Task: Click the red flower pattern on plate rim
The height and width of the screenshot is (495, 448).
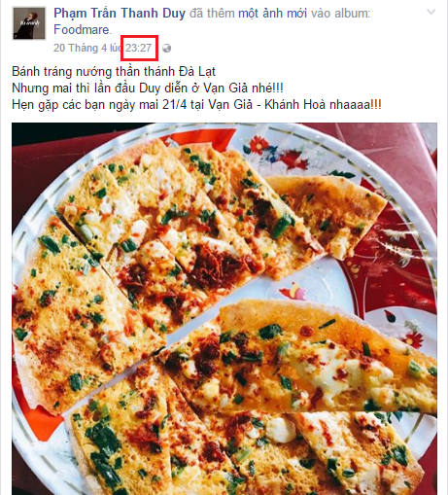Action: [259, 145]
